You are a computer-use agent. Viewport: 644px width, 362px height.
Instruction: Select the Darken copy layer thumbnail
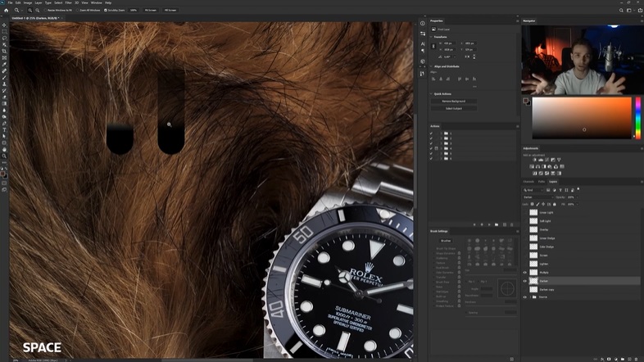click(533, 290)
